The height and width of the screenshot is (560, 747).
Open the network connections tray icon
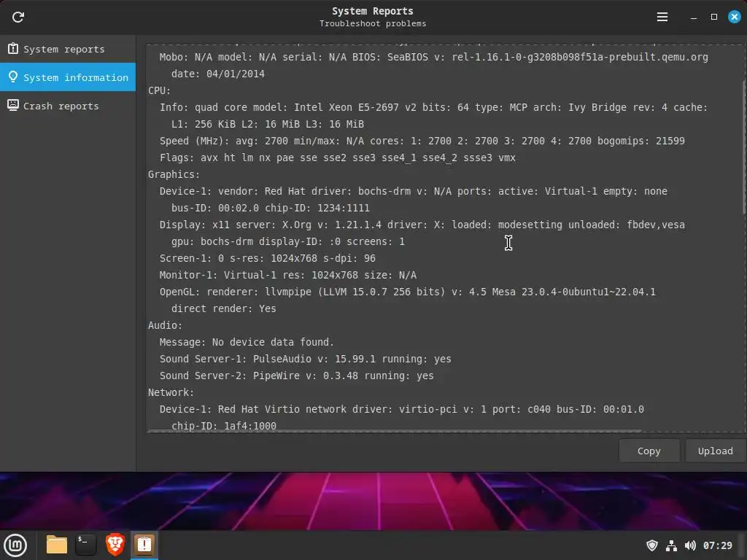pyautogui.click(x=671, y=545)
